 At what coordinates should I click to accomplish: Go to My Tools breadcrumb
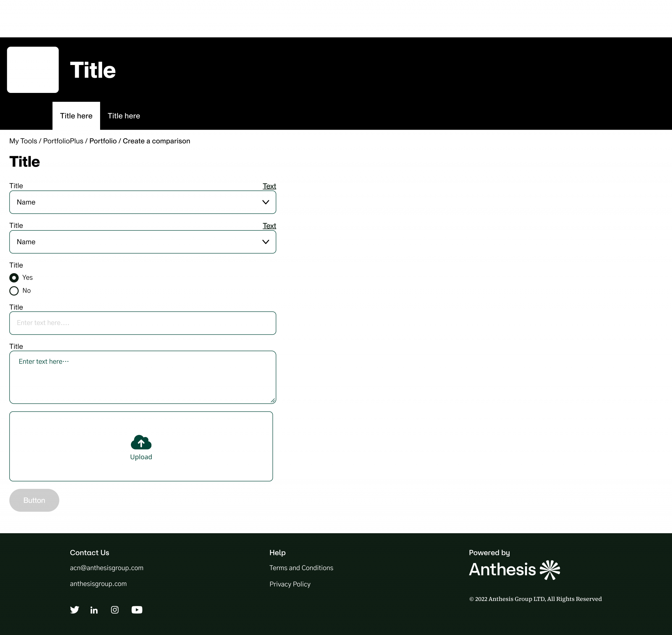point(23,141)
